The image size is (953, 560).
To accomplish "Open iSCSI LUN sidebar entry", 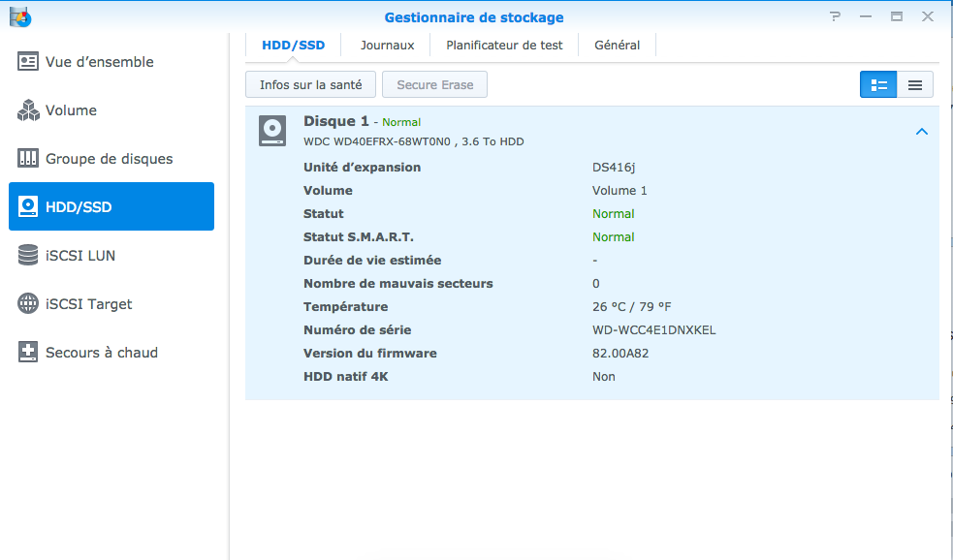I will coord(111,255).
